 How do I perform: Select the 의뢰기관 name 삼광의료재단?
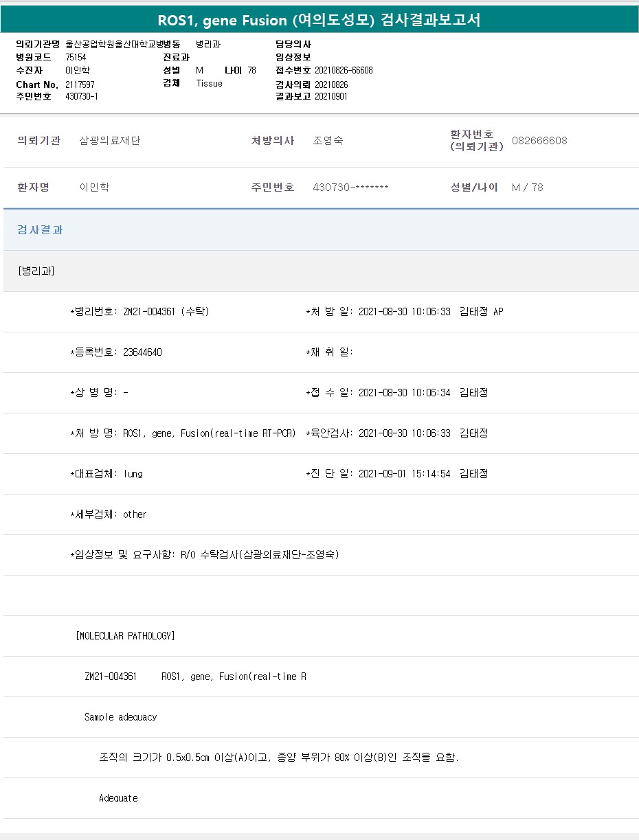click(x=110, y=141)
